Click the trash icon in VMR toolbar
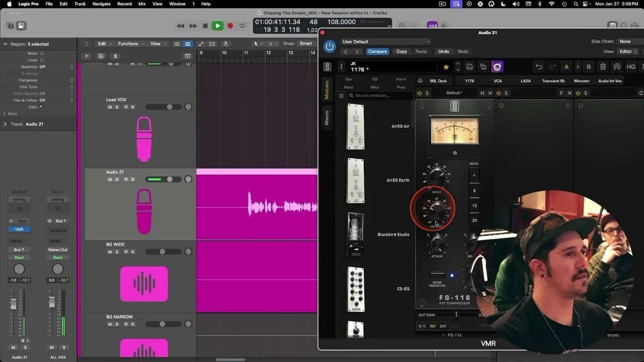The height and width of the screenshot is (362, 644). (603, 67)
